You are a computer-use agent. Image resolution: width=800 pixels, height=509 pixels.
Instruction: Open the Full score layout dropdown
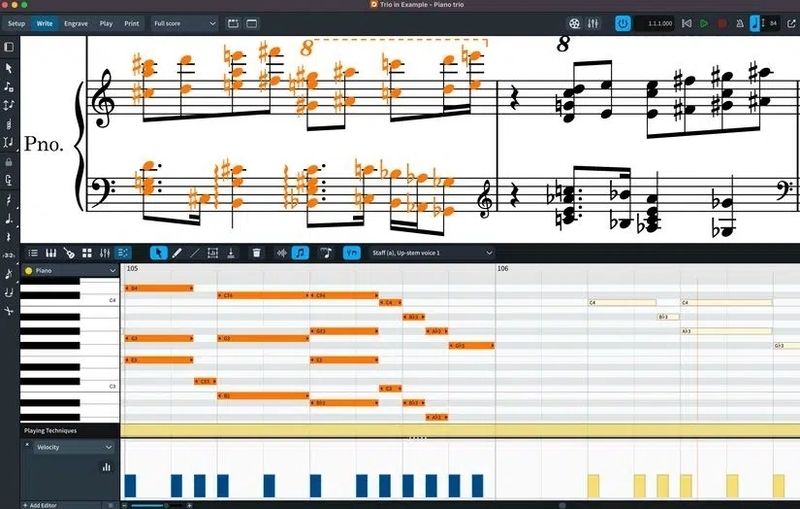[x=185, y=23]
